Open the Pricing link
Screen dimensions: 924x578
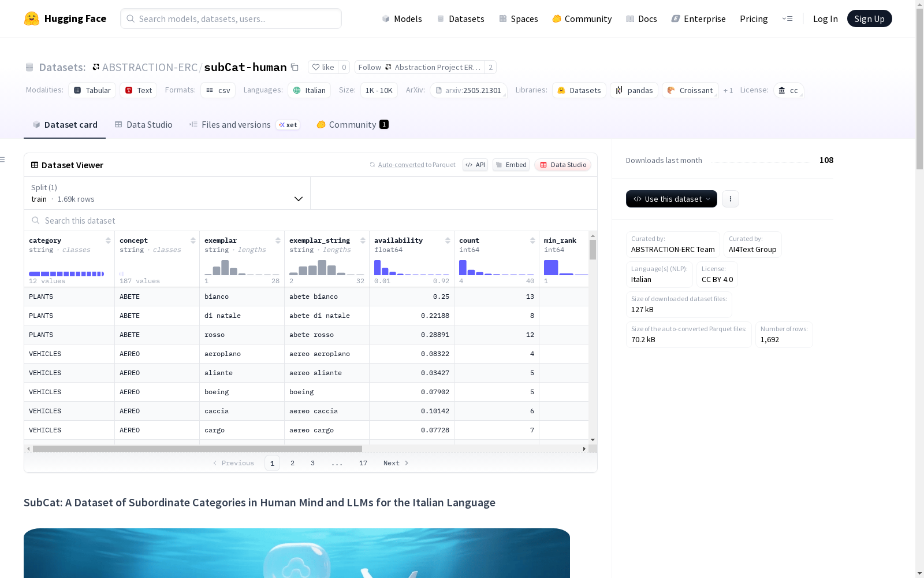[754, 18]
